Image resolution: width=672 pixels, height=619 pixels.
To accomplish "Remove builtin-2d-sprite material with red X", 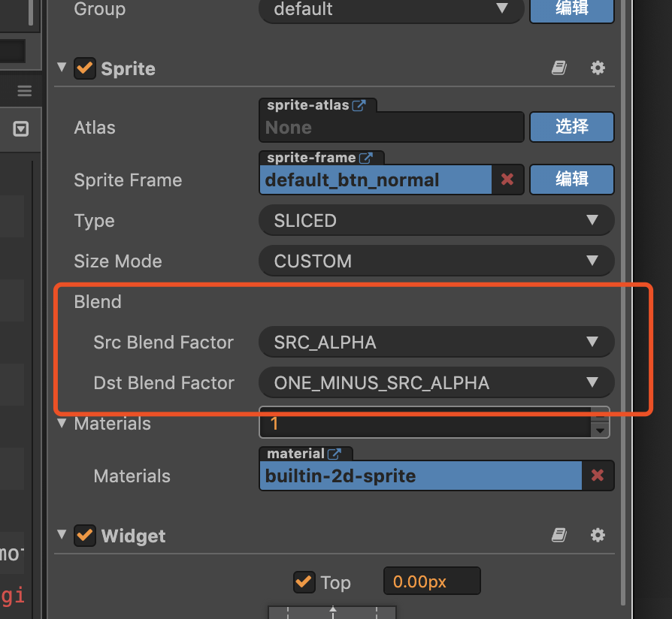I will 598,476.
